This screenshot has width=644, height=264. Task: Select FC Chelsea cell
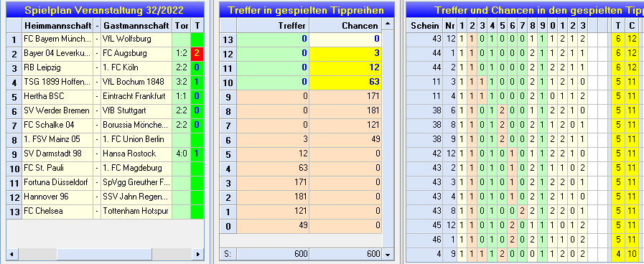(x=57, y=212)
